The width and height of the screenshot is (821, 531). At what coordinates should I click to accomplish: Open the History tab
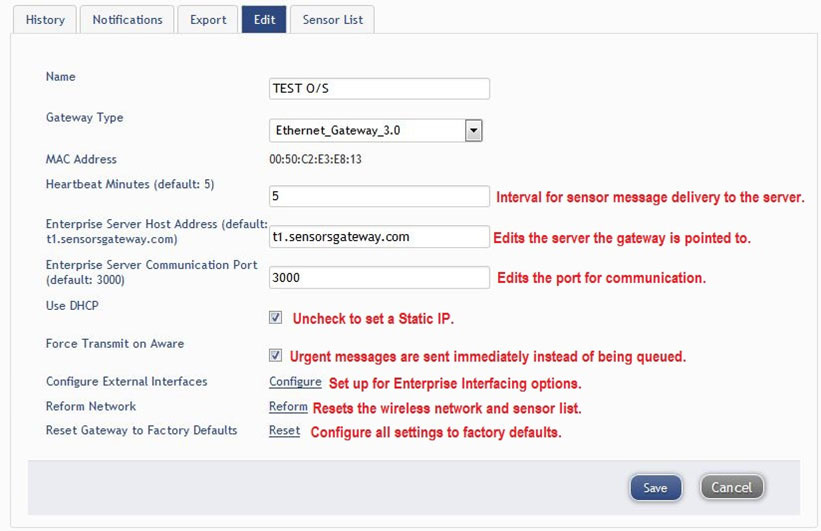tap(45, 20)
